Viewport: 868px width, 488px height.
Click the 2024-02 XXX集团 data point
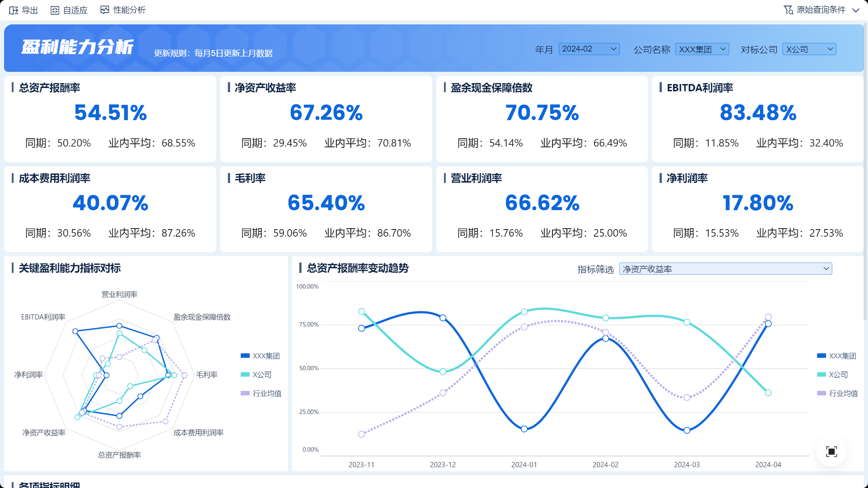point(605,338)
